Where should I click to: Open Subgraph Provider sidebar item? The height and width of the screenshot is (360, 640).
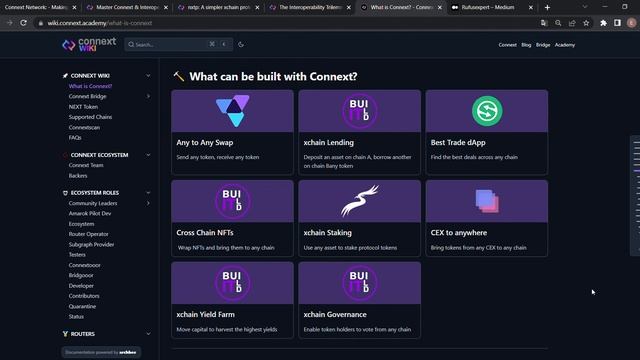coord(91,244)
